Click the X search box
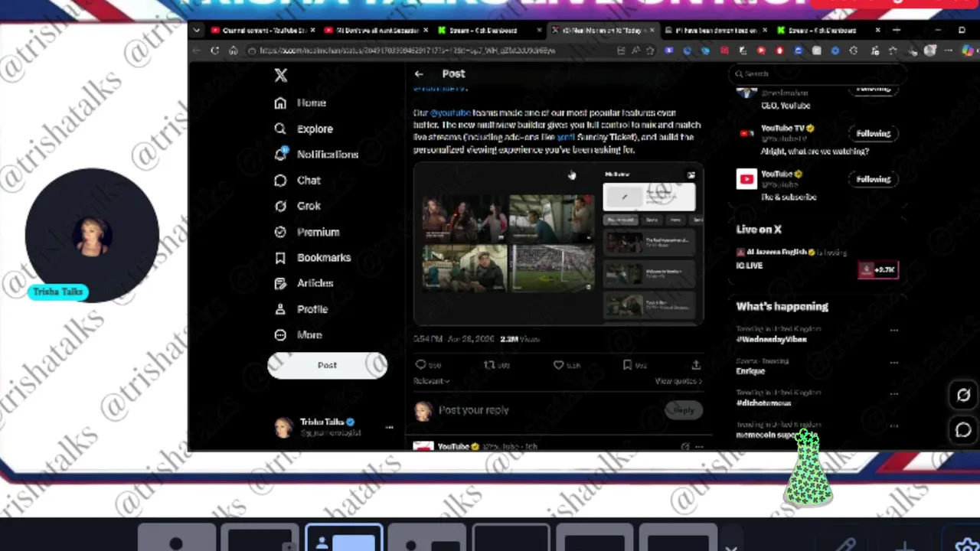The image size is (980, 551). pyautogui.click(x=819, y=74)
